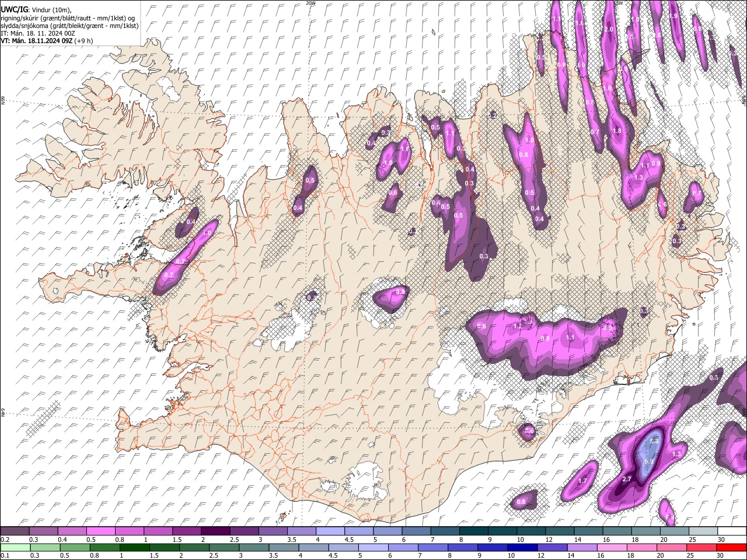Screen dimensions: 747x560
Task: Click the darkest purple 2–2.5 snow swatch
Action: [x=216, y=531]
